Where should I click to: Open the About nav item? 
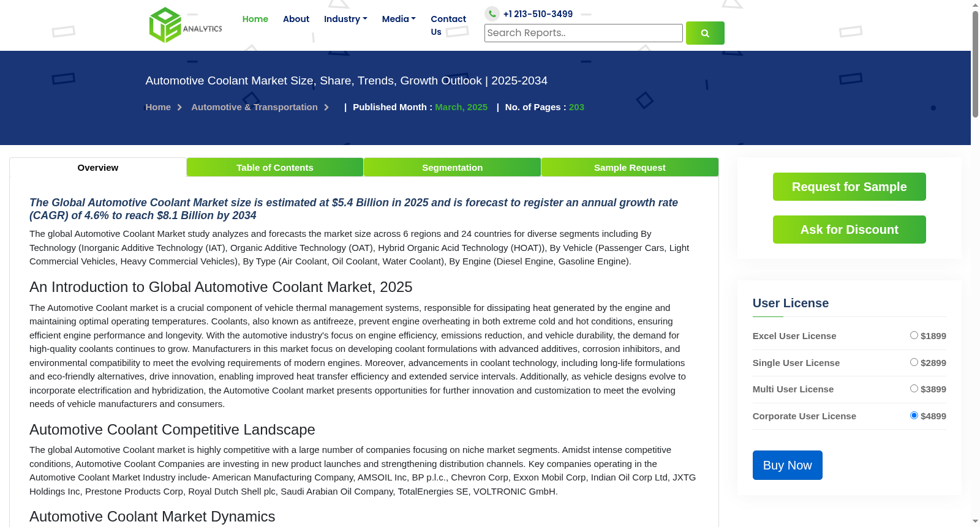[x=296, y=19]
